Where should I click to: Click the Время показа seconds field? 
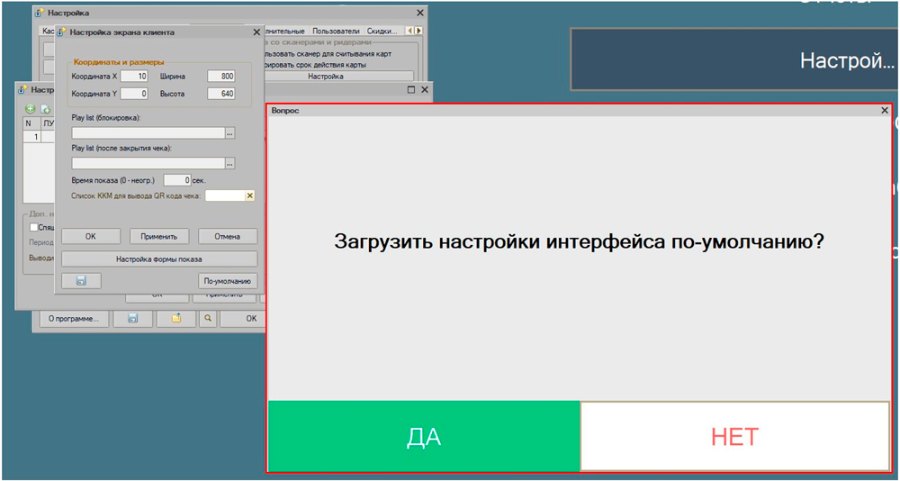(177, 180)
